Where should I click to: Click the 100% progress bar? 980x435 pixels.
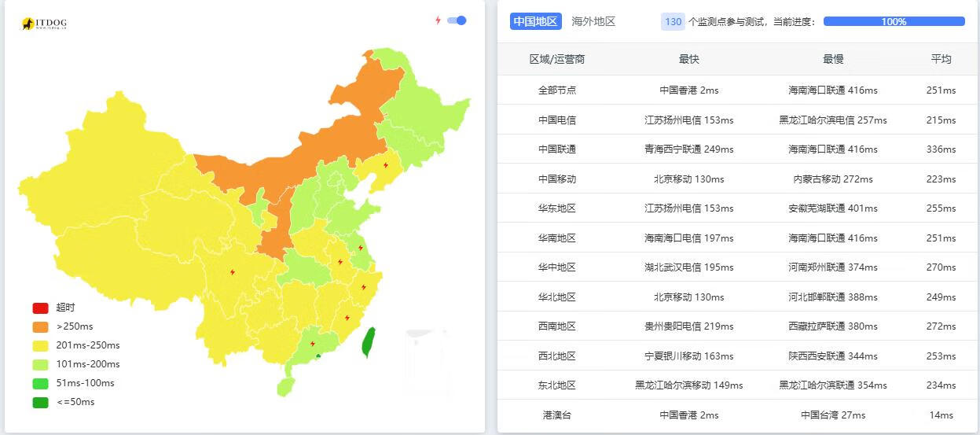894,22
